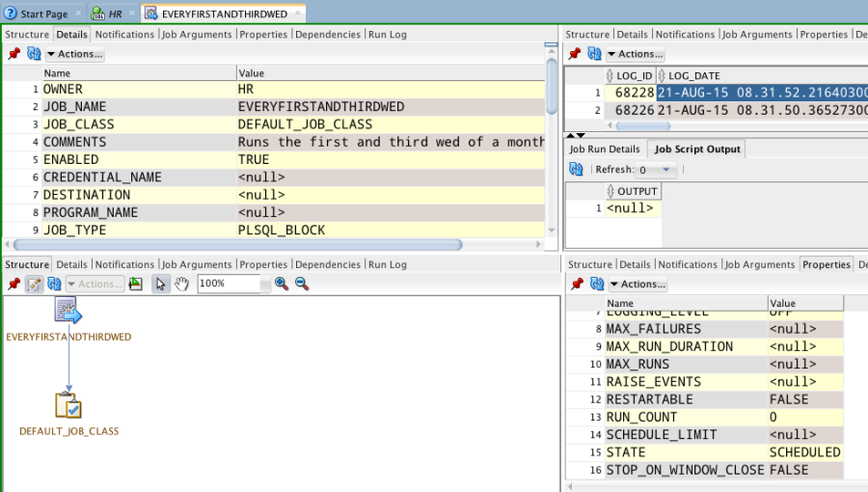Open Details tab in top-right panel
868x492 pixels.
click(x=632, y=35)
